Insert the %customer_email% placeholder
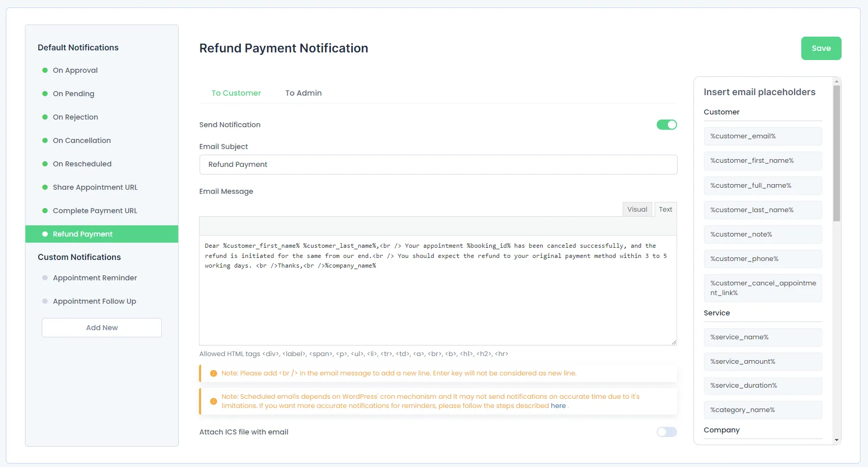The height and width of the screenshot is (467, 868). coord(762,136)
